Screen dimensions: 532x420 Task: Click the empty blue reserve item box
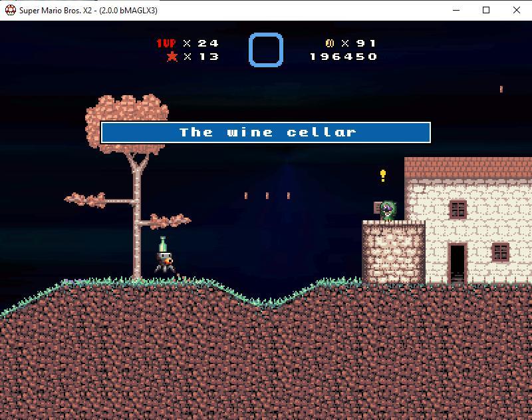[266, 50]
